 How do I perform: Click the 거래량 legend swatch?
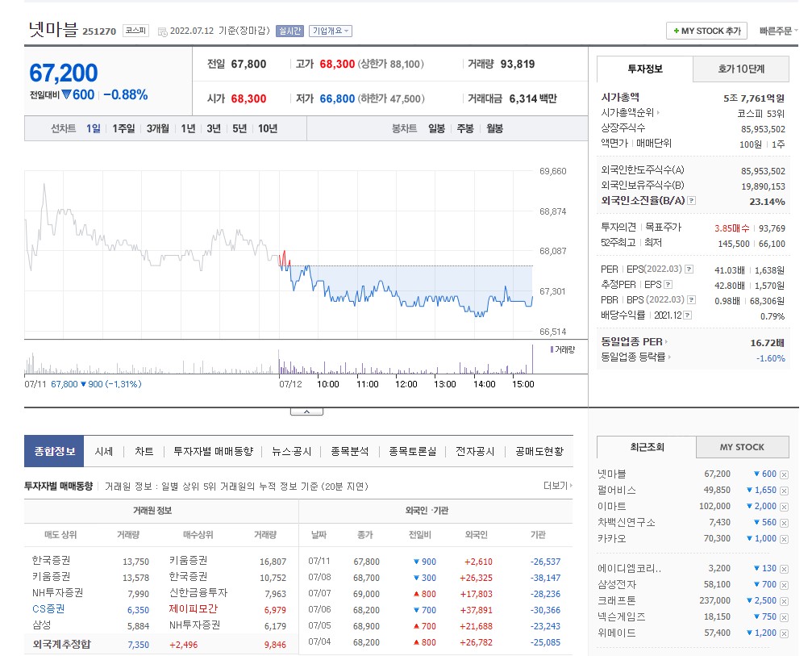(x=552, y=349)
